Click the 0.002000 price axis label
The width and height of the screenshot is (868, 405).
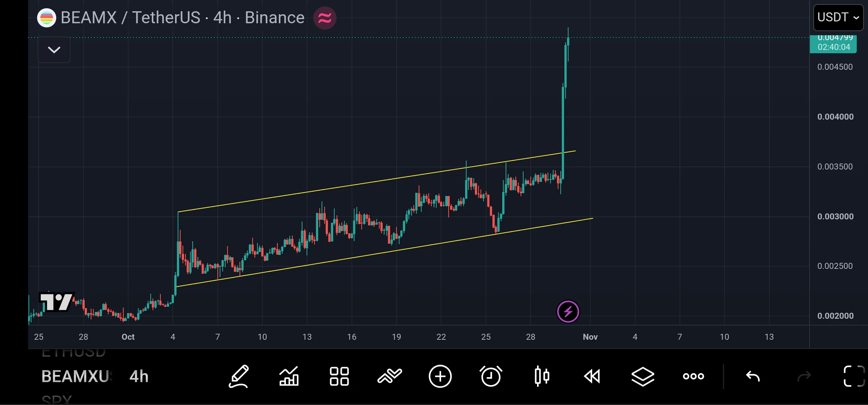[x=835, y=316]
